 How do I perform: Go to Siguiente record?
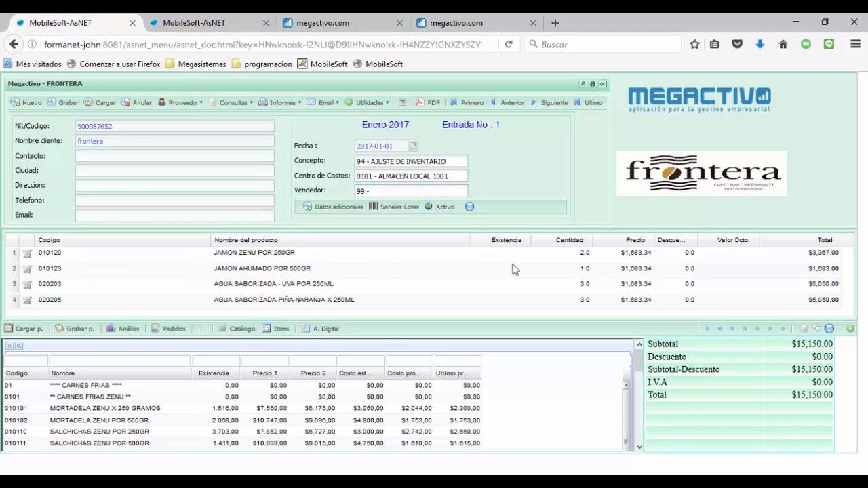tap(549, 102)
